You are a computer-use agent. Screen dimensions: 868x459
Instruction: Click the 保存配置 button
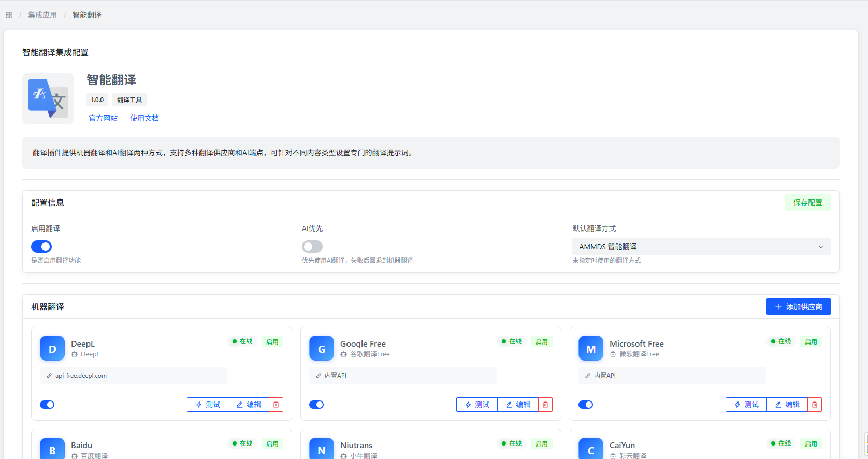(807, 203)
